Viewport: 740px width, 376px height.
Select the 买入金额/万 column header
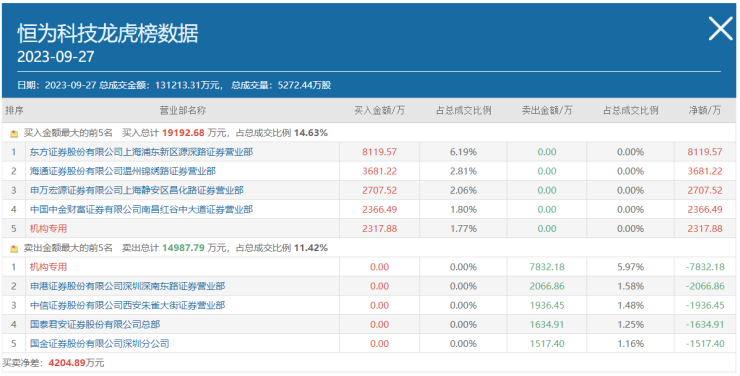[x=379, y=110]
